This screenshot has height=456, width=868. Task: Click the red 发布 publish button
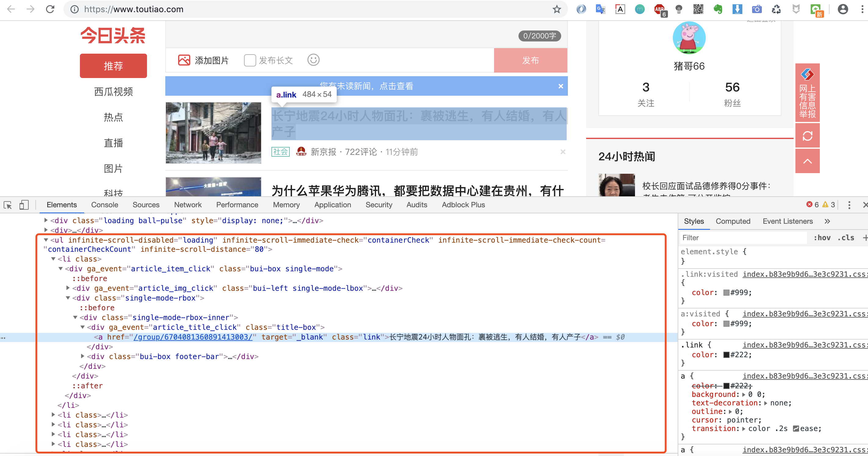pos(530,60)
